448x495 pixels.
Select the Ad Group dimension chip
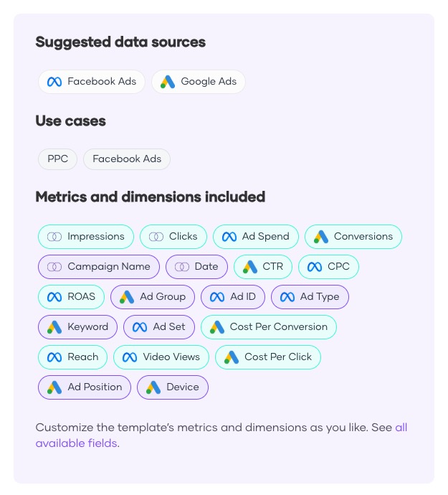pos(153,297)
